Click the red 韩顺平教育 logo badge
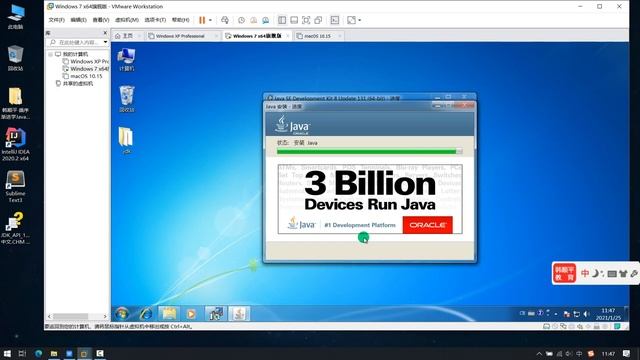Screen dimensions: 640x360 [x=564, y=273]
